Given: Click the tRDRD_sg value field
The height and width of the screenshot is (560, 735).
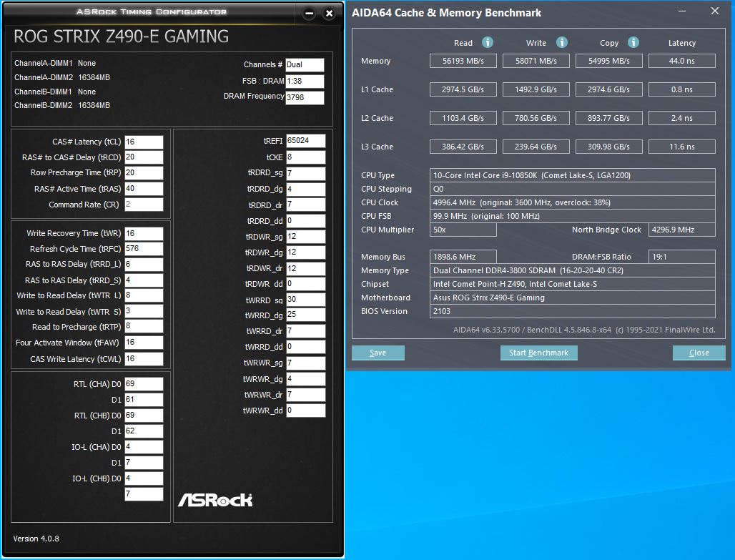Looking at the screenshot, I should [305, 173].
